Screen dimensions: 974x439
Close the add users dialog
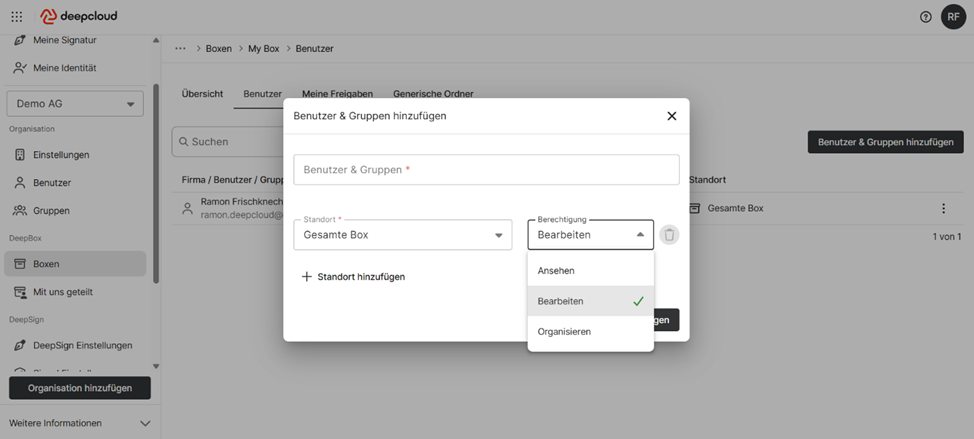(671, 116)
